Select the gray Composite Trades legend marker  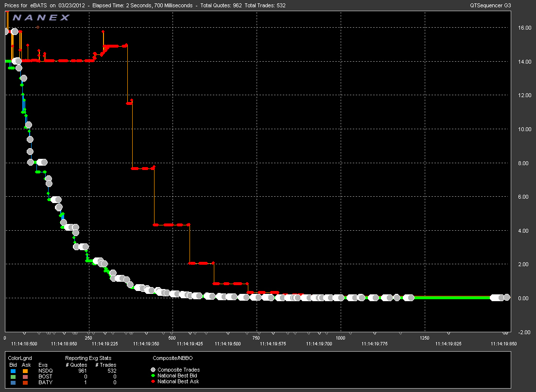pyautogui.click(x=153, y=370)
